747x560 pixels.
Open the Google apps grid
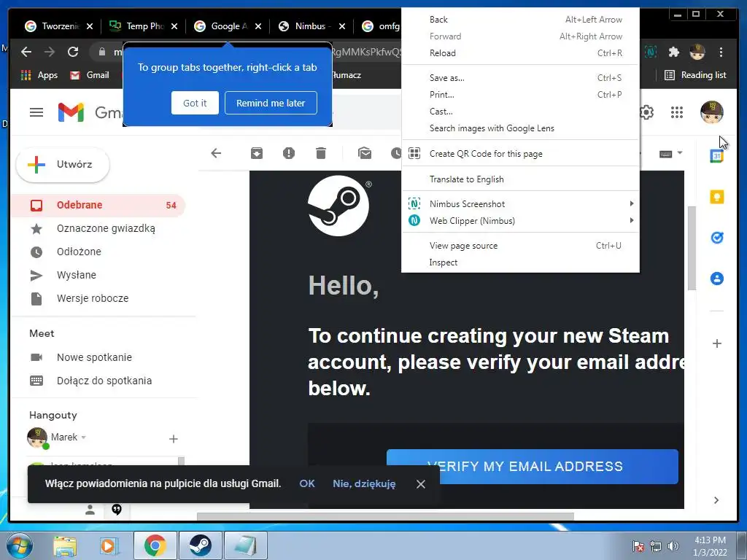(676, 112)
